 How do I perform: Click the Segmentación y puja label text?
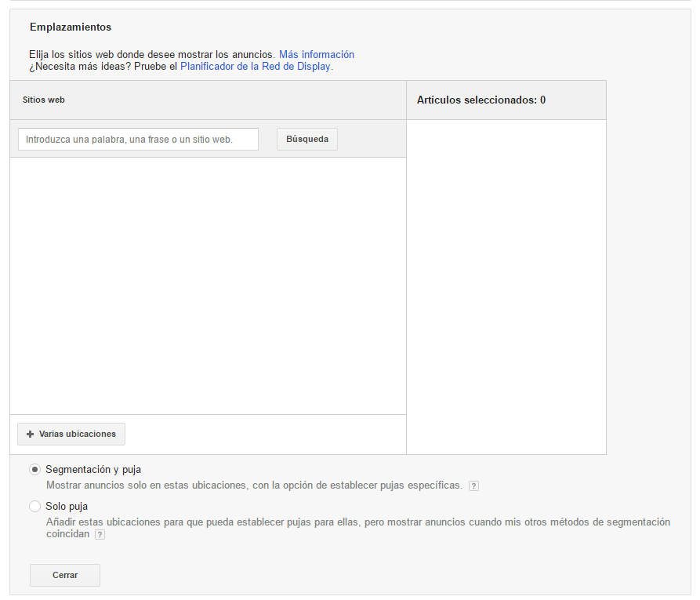(93, 469)
